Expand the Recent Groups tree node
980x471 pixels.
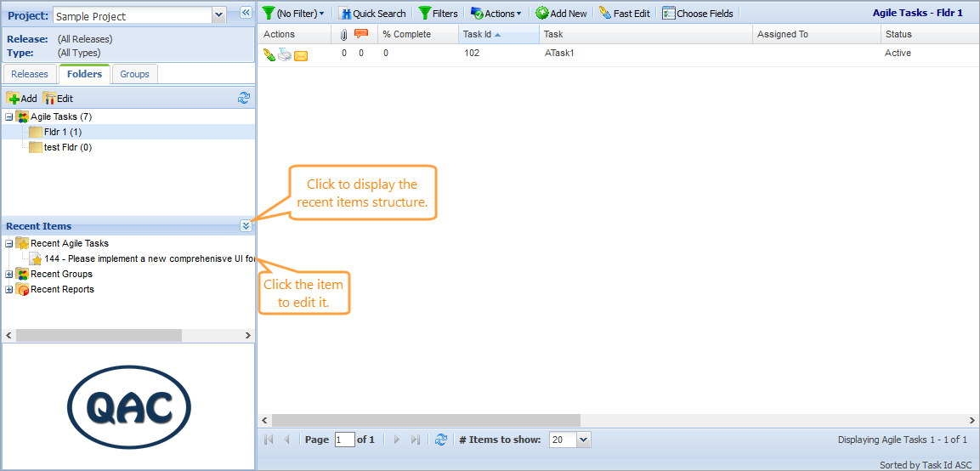click(9, 275)
